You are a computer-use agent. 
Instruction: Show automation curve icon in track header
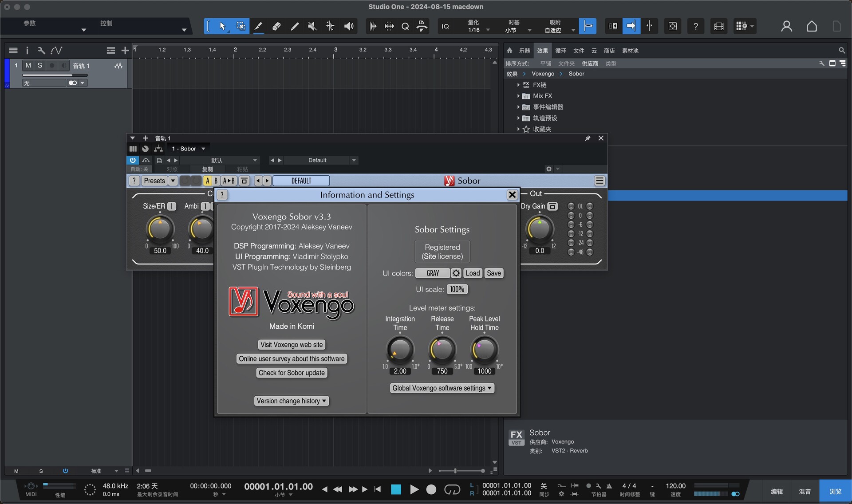[56, 51]
